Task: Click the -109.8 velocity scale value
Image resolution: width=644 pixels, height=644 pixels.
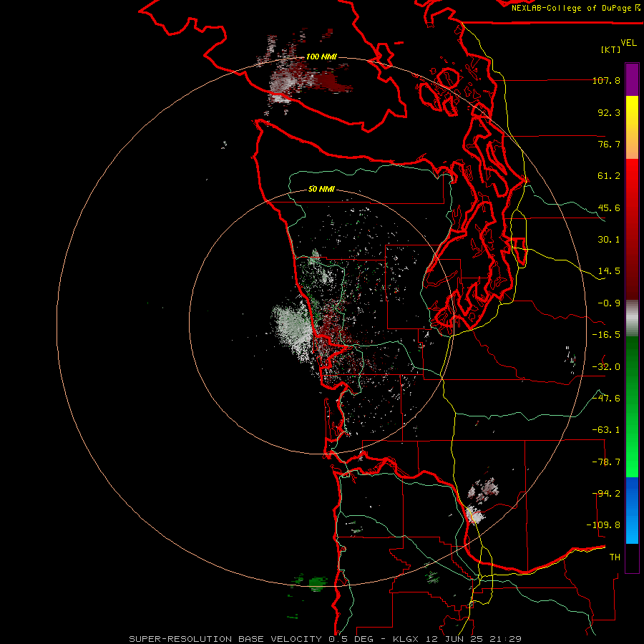Action: tap(603, 525)
